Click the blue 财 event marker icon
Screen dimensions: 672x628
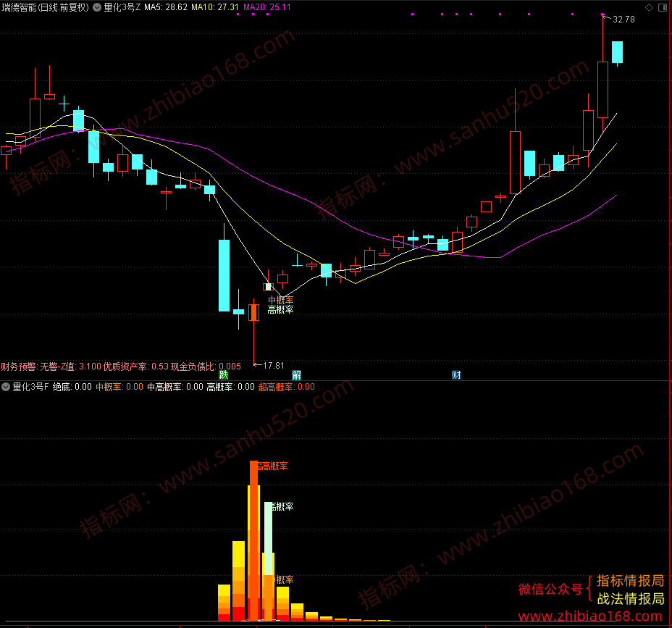pos(456,375)
